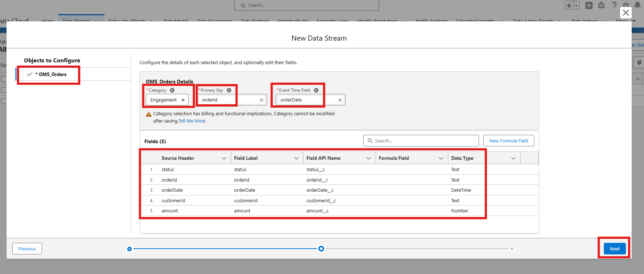
Task: Click the Primary Key info icon
Action: pyautogui.click(x=229, y=90)
